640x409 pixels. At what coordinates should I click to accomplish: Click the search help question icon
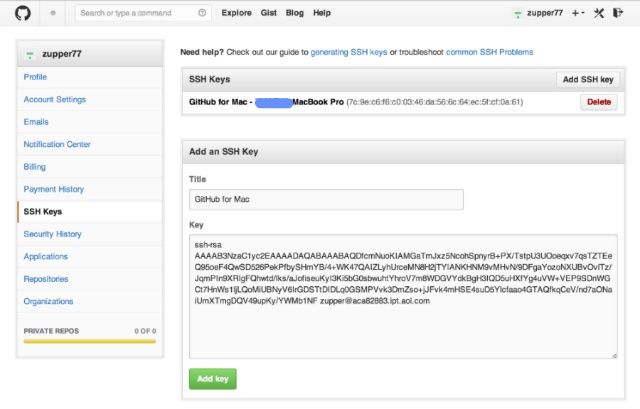click(x=202, y=13)
